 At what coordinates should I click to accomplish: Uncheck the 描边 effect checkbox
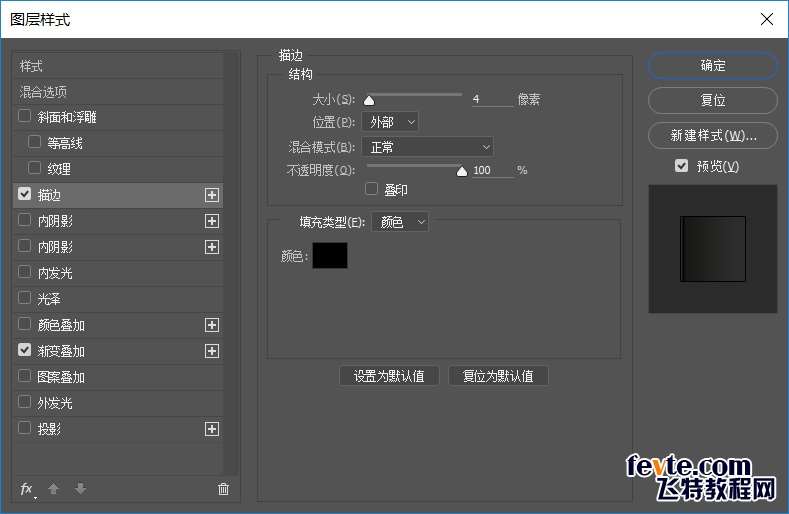(24, 194)
